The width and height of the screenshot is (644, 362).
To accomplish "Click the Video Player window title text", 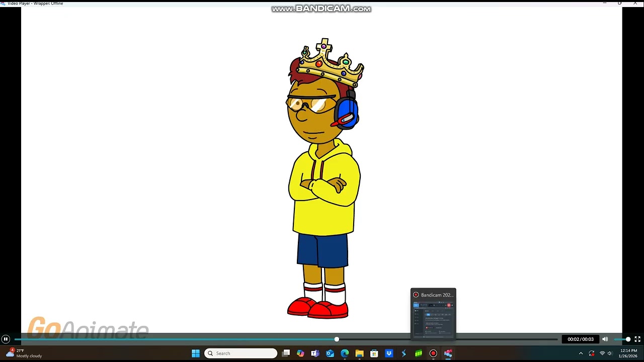I will pyautogui.click(x=35, y=3).
